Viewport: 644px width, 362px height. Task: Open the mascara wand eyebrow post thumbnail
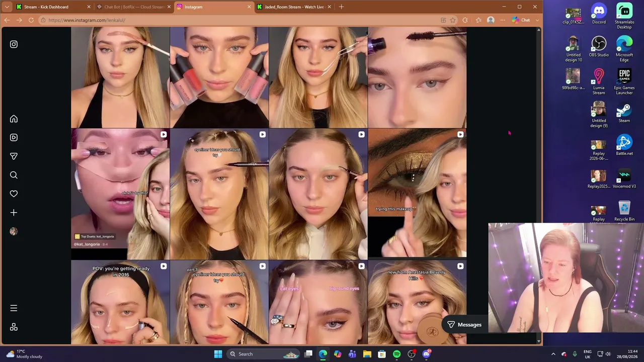pos(417,77)
